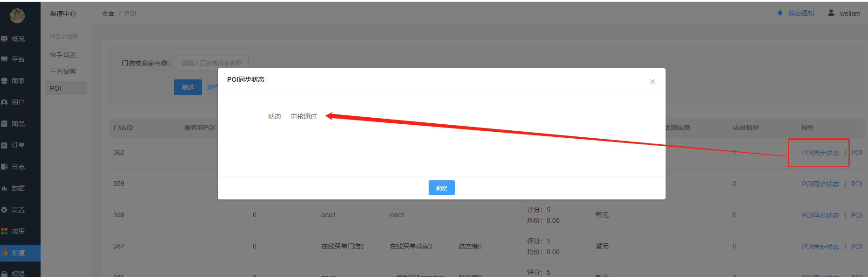Select 三方设置 in the submenu
The image size is (868, 277).
point(63,71)
